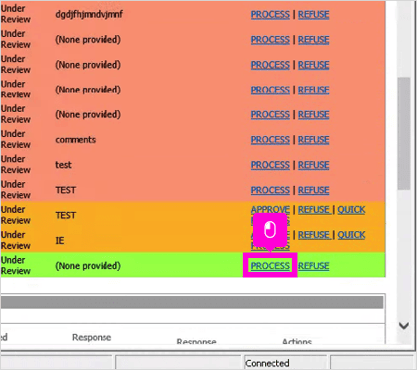Select the "comments" text cell
This screenshot has width=417, height=370.
point(76,140)
